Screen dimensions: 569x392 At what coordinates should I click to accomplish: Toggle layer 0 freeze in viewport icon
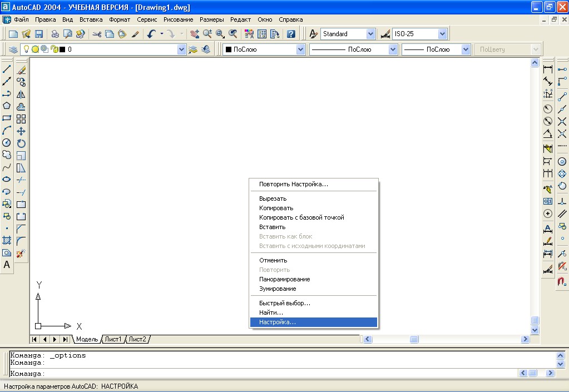(x=44, y=49)
